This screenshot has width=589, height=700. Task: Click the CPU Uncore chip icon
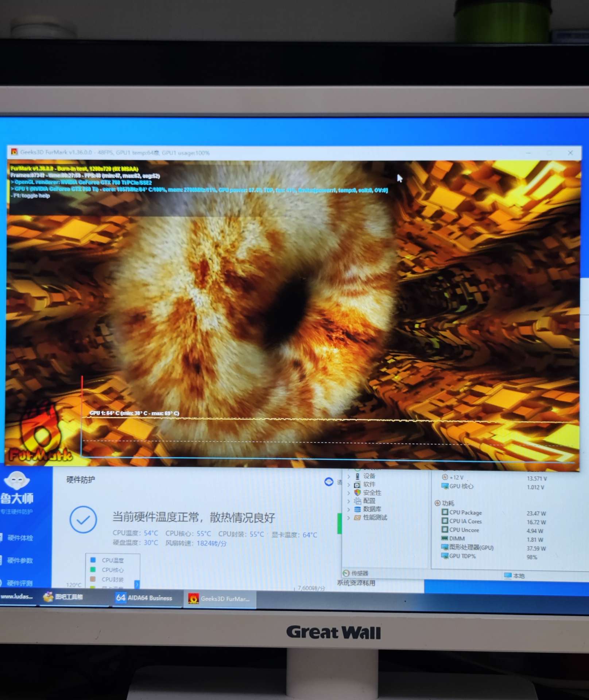(445, 529)
